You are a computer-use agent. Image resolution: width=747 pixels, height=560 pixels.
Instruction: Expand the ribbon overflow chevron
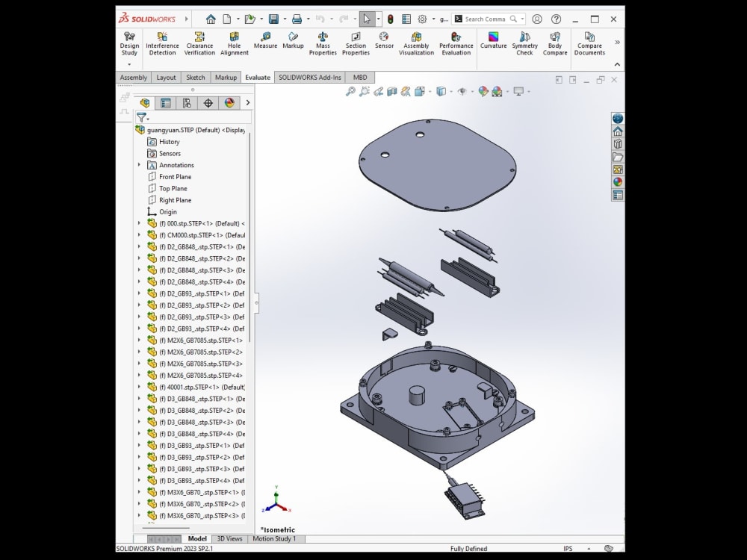point(618,43)
